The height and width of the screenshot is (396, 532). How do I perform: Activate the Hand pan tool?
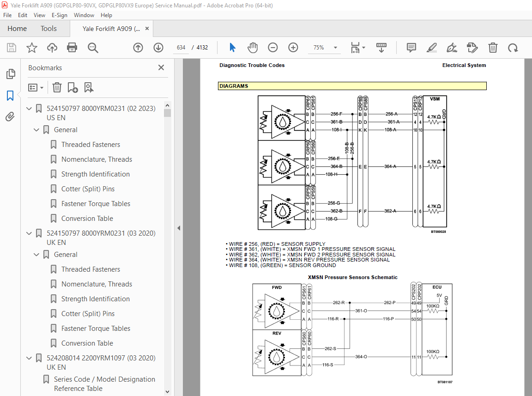click(253, 48)
